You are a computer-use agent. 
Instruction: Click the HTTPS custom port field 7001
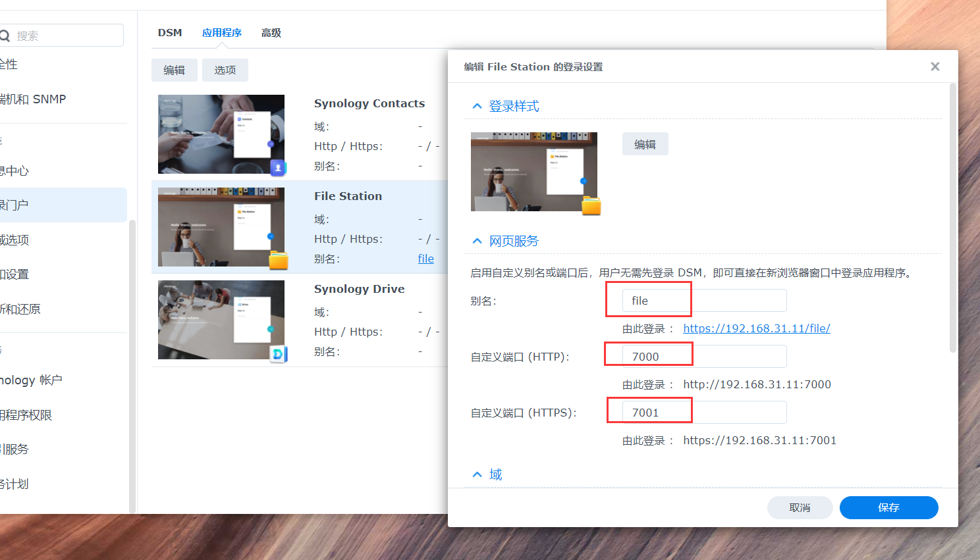705,413
